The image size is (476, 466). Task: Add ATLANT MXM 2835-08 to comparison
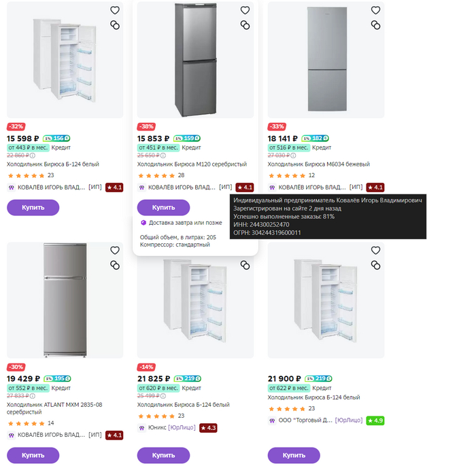click(x=114, y=264)
